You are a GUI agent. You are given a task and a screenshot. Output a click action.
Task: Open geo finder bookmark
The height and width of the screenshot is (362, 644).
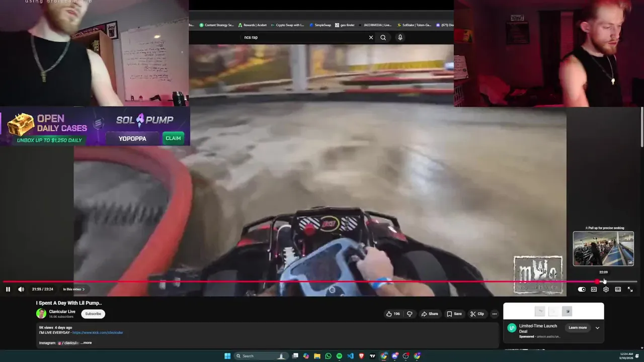345,25
